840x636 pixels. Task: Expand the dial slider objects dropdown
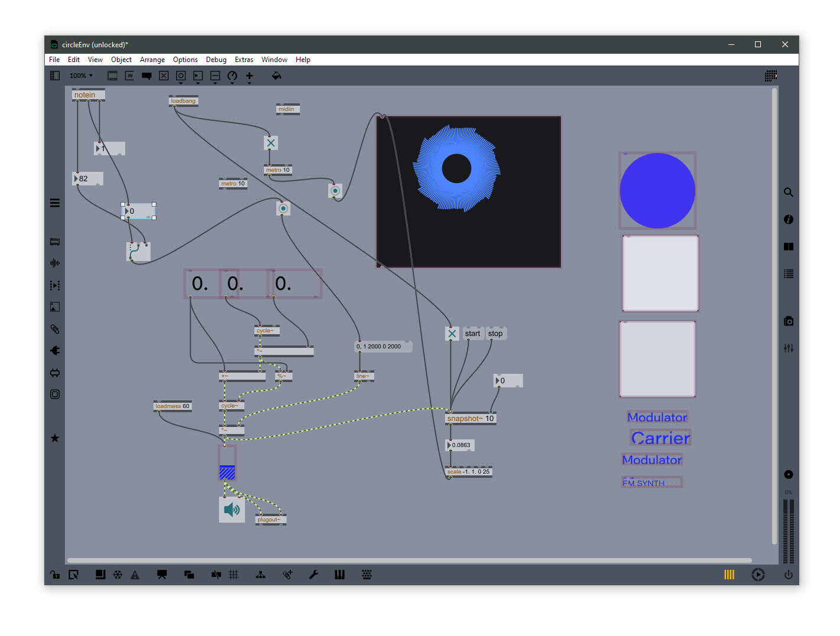point(232,76)
